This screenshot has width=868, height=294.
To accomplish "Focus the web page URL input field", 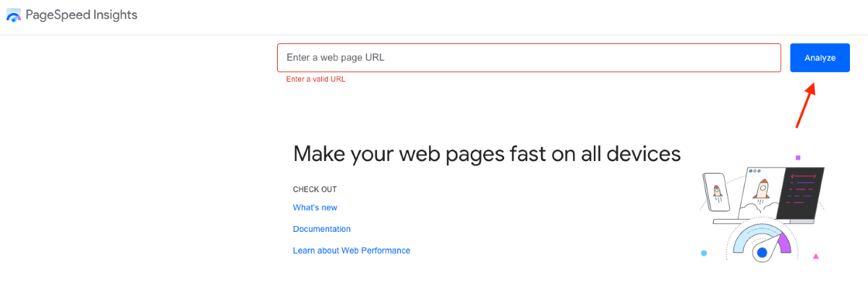I will 529,58.
